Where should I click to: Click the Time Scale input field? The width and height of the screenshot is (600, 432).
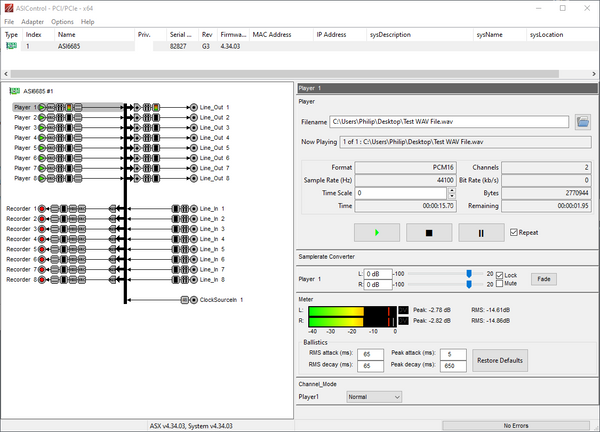[x=401, y=193]
